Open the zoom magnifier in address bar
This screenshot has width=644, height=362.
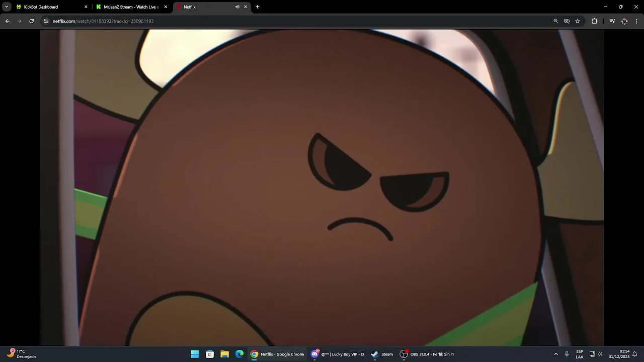556,21
